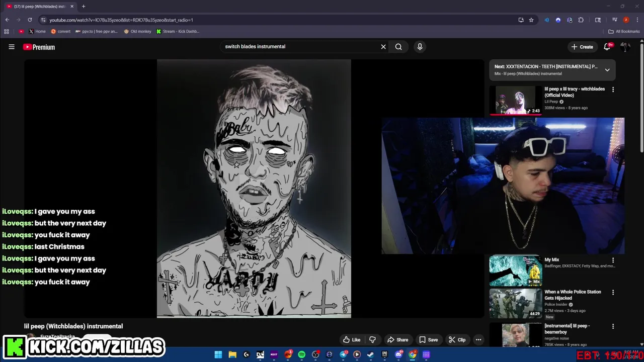This screenshot has height=362, width=644.
Task: Open Chrome media controls icon
Action: [x=614, y=20]
